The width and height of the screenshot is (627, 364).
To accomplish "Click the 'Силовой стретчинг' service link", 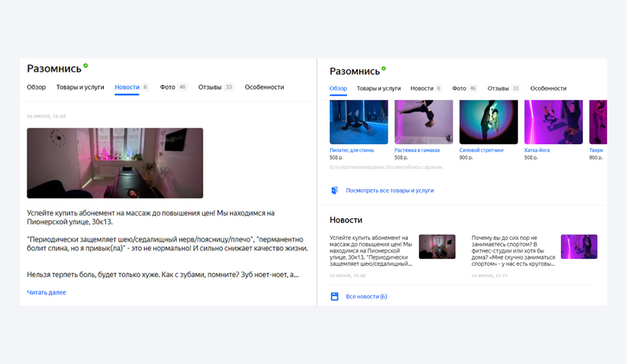I will tap(482, 150).
